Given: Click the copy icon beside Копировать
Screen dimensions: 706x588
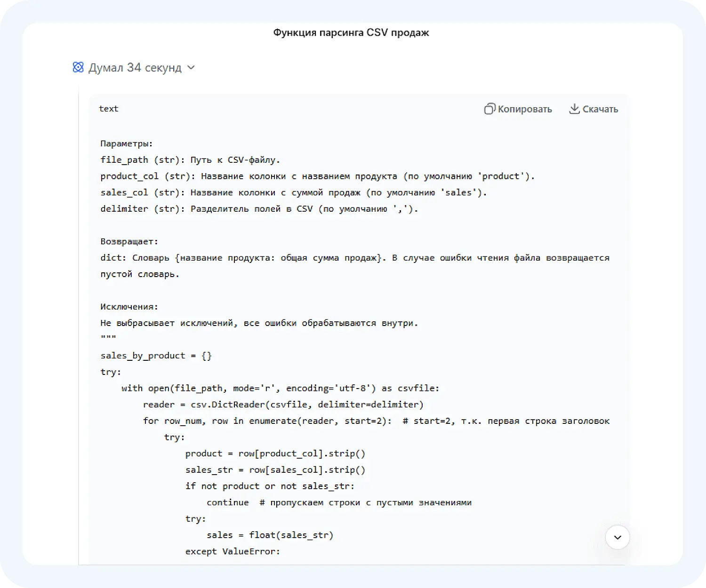Looking at the screenshot, I should coord(489,109).
